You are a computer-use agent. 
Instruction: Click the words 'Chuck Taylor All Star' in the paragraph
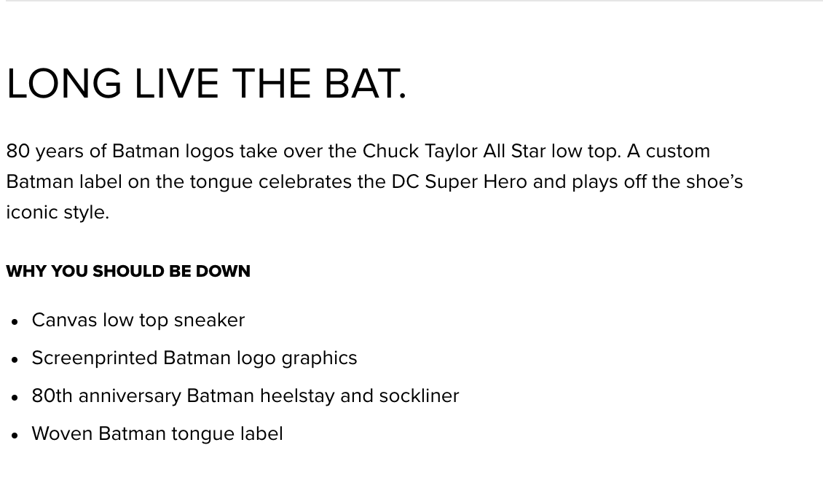pos(454,151)
